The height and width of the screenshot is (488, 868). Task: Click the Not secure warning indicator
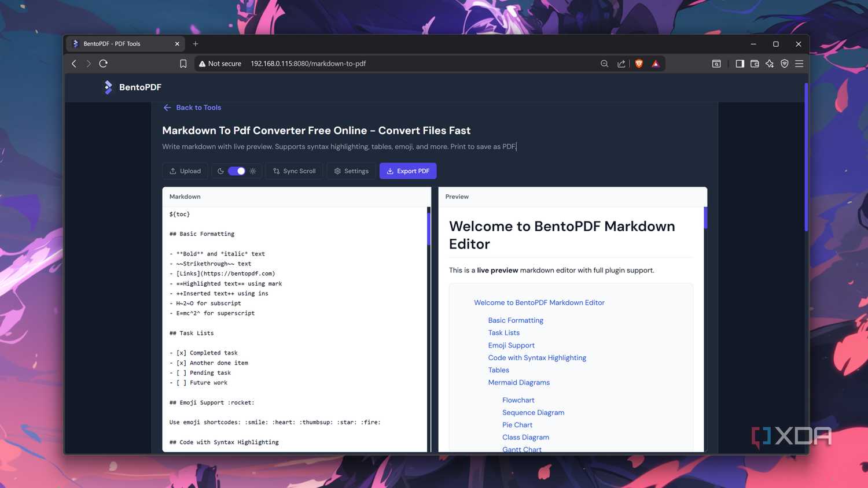pyautogui.click(x=220, y=64)
